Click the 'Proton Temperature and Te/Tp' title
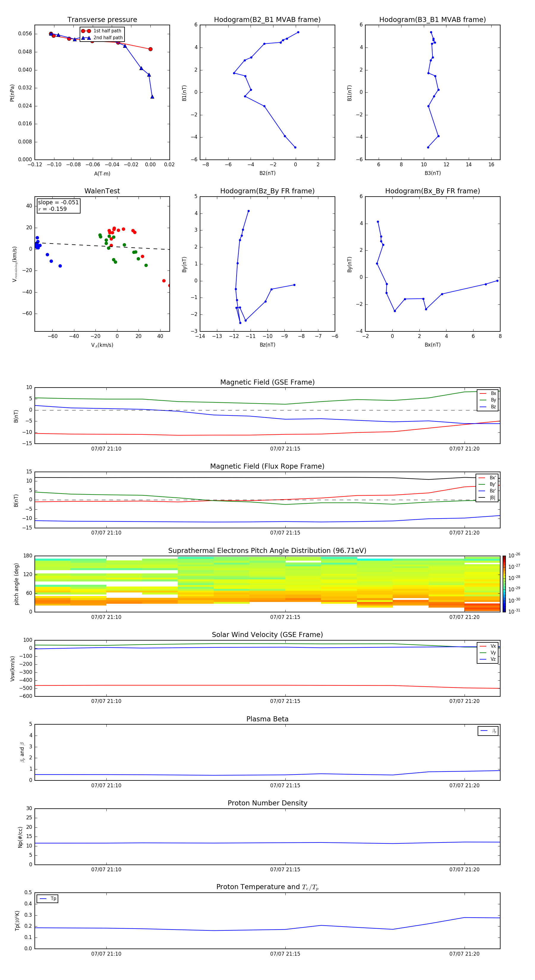This screenshot has width=535, height=980. [x=267, y=887]
